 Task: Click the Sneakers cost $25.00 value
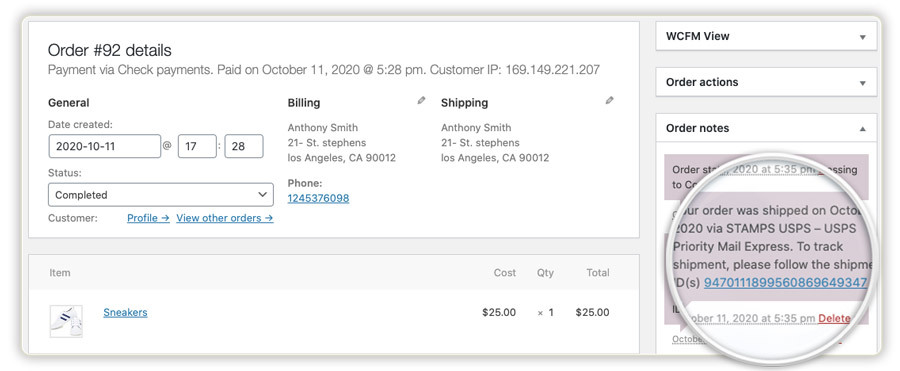pos(499,312)
